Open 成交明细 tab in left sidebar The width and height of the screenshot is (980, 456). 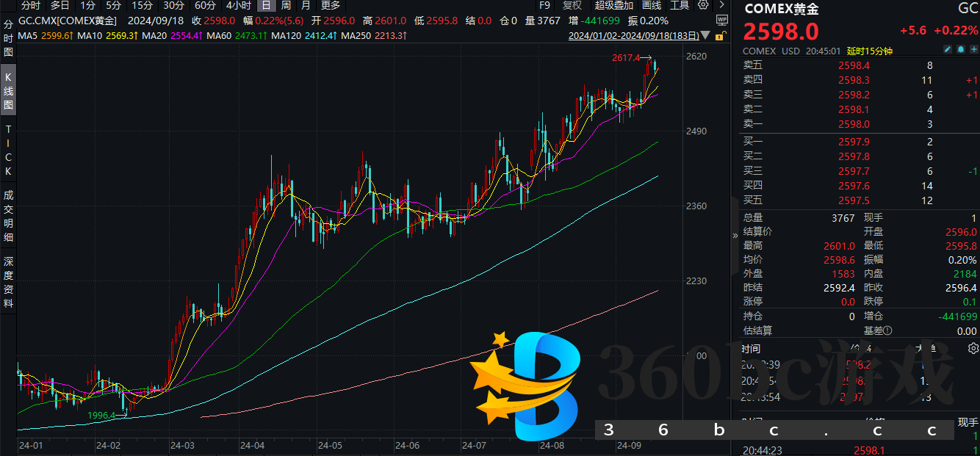tap(8, 216)
